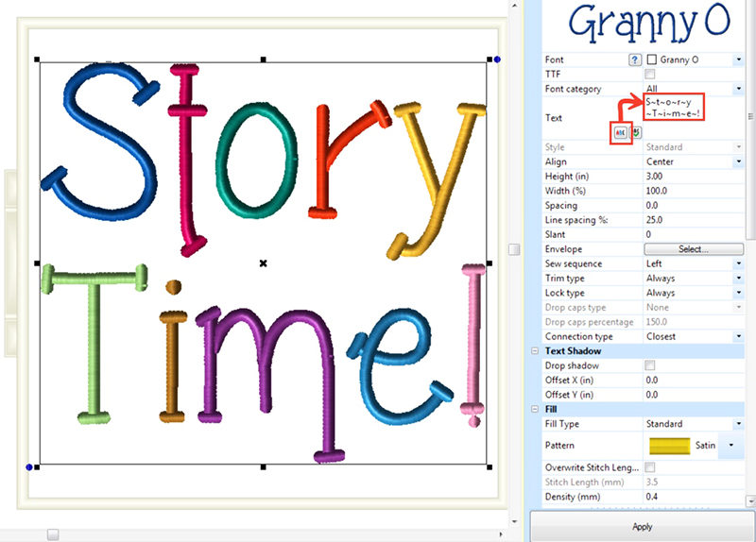Click the Height (in) value field
Screen dimensions: 756x542
pos(690,177)
